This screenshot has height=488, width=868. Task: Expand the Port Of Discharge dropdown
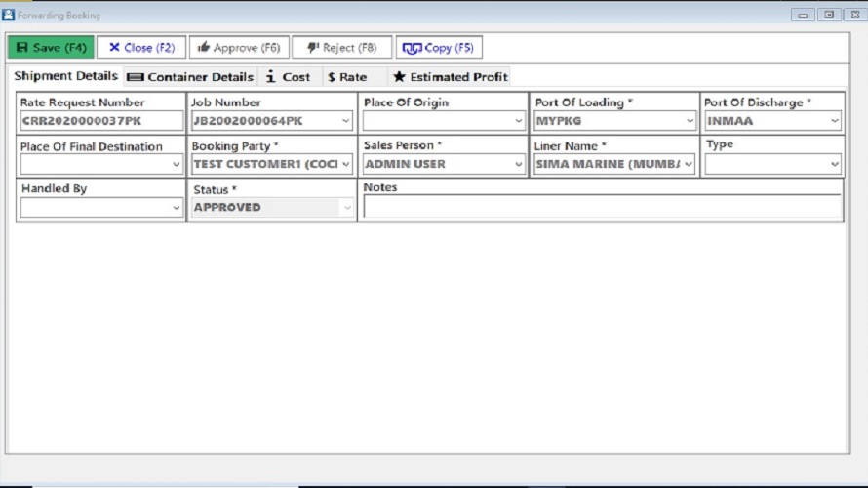834,121
